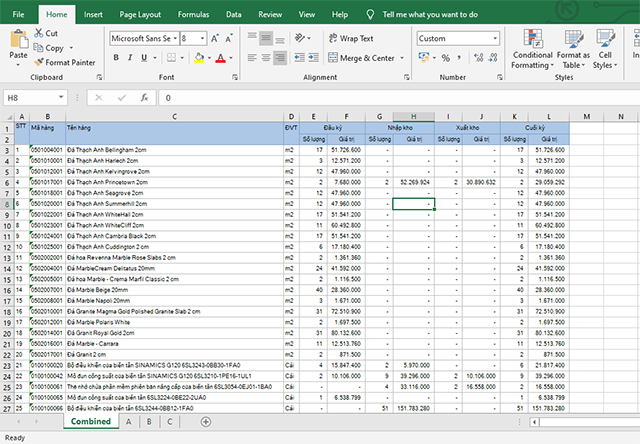Switch to the Page Layout tab

pos(138,16)
